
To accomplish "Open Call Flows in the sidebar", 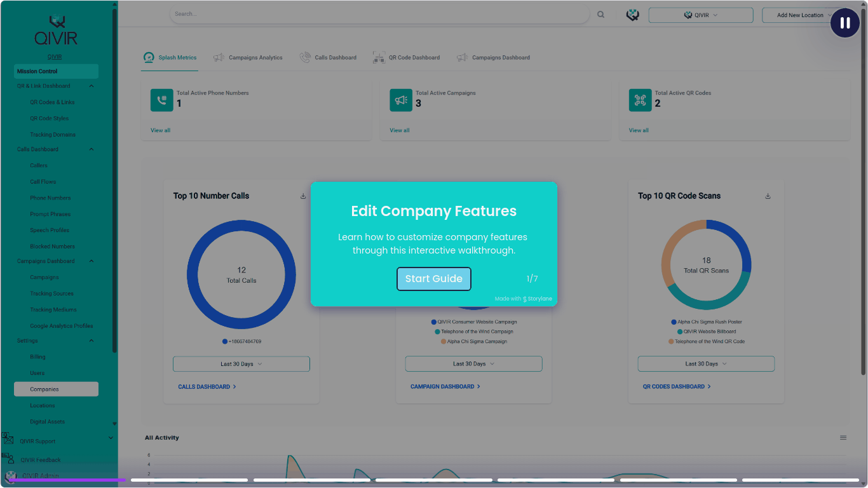I will 43,182.
